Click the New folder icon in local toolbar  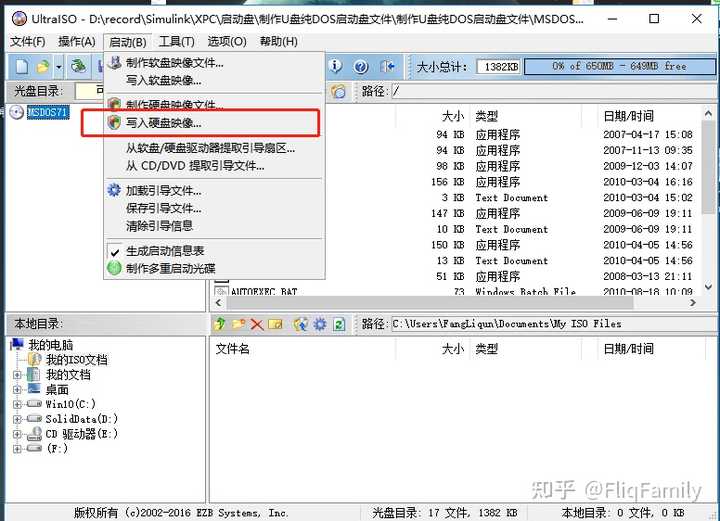pyautogui.click(x=238, y=324)
